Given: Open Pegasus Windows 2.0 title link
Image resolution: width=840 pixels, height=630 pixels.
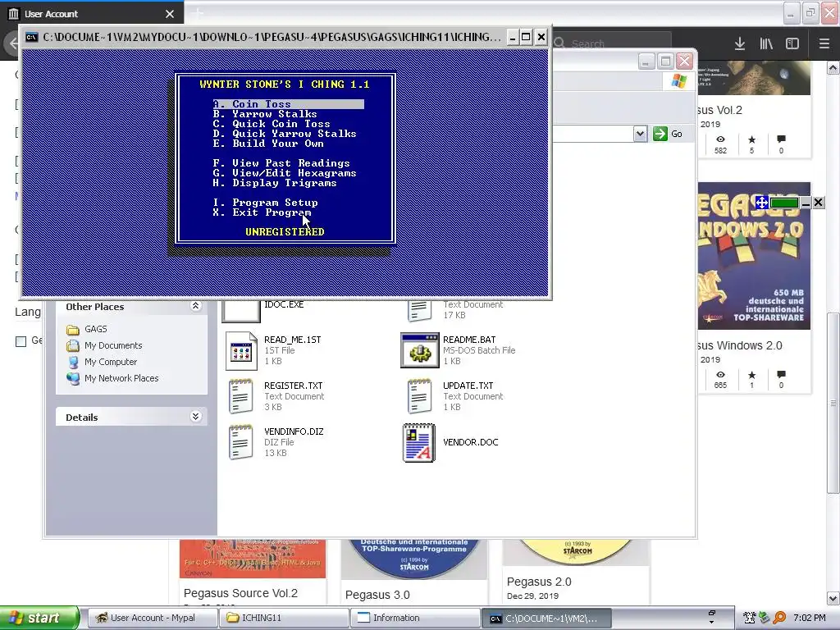Looking at the screenshot, I should click(x=740, y=345).
